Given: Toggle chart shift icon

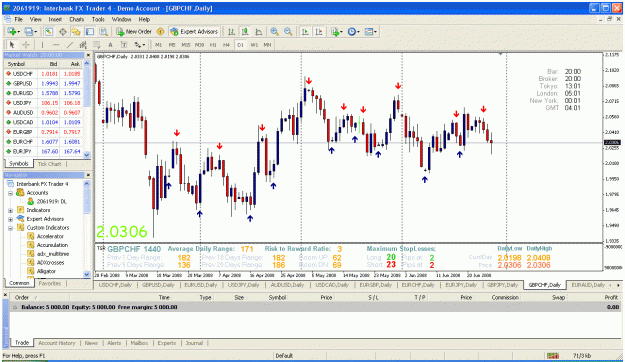Looking at the screenshot, I should tap(319, 31).
